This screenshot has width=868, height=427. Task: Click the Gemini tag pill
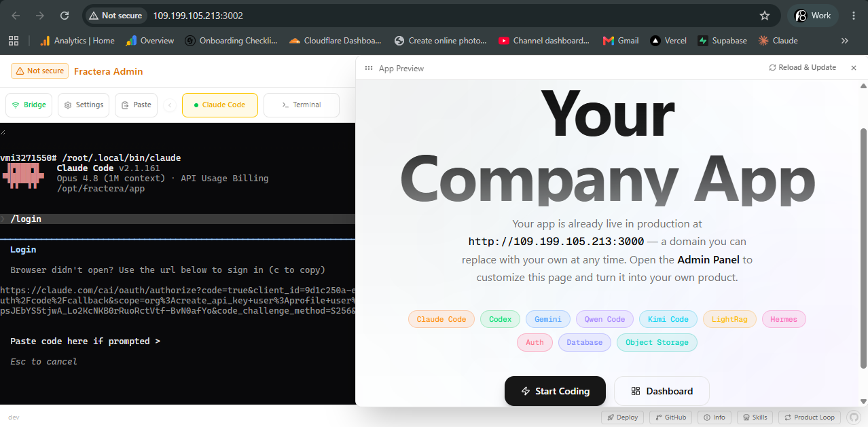(x=548, y=319)
